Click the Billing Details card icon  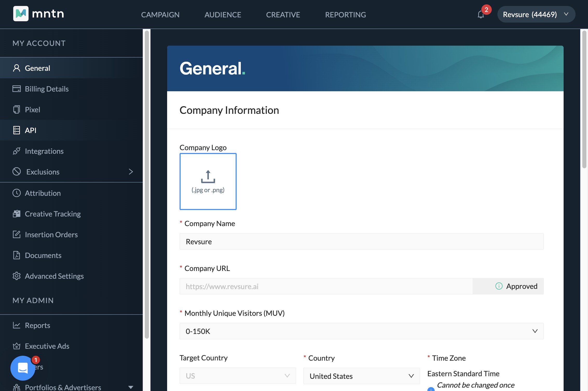tap(17, 89)
